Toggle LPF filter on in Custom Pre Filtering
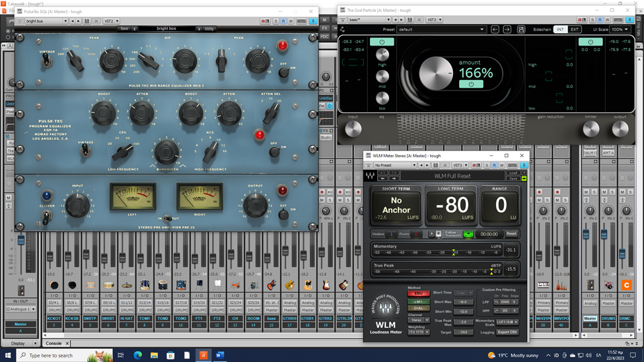The height and width of the screenshot is (362, 644). [x=496, y=302]
